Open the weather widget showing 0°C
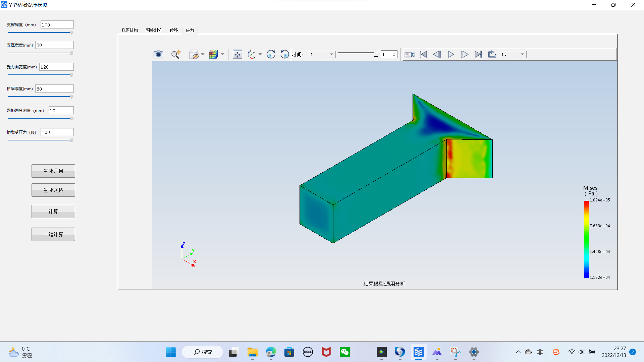Viewport: 644px width, 362px height. pos(21,352)
